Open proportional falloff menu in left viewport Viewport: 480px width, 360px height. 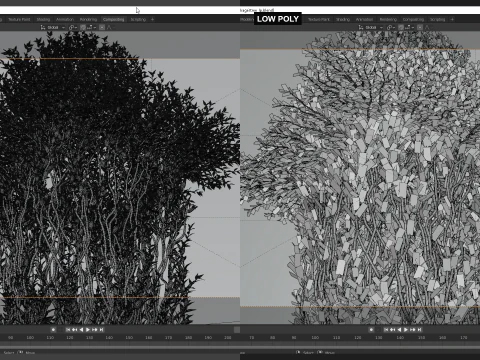point(109,27)
